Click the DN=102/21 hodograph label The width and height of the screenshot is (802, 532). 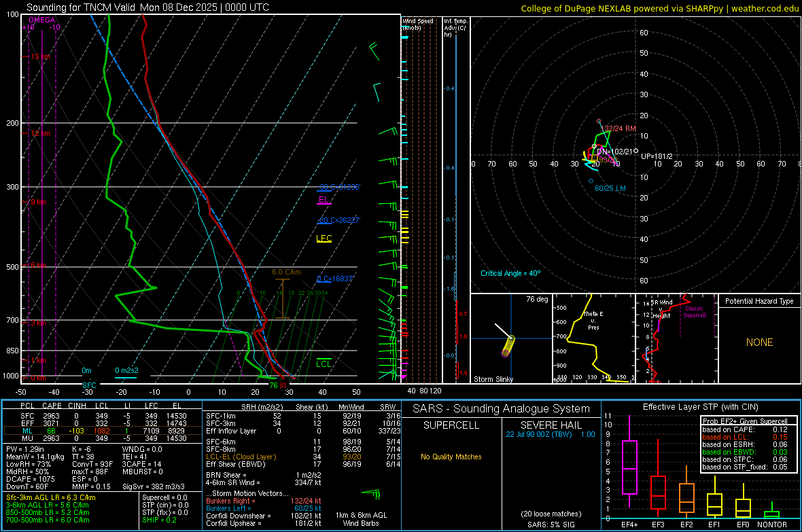[x=615, y=152]
